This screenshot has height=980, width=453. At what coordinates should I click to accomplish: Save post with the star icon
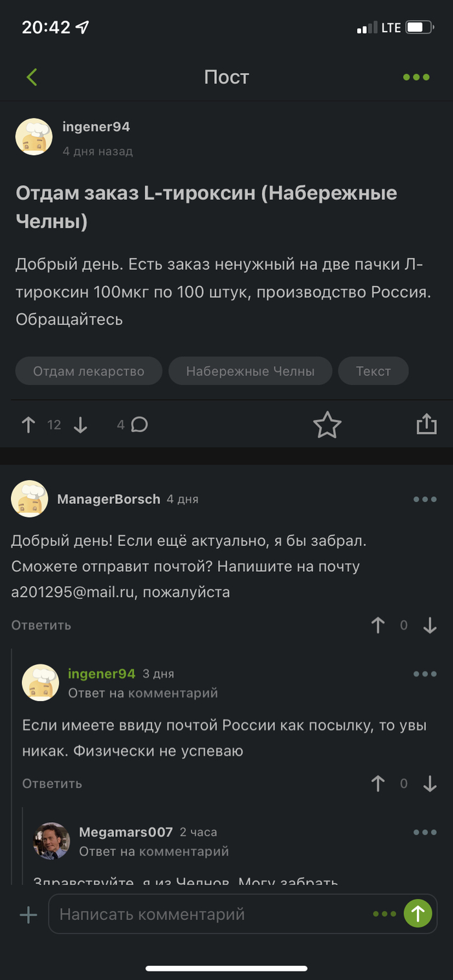[x=327, y=425]
